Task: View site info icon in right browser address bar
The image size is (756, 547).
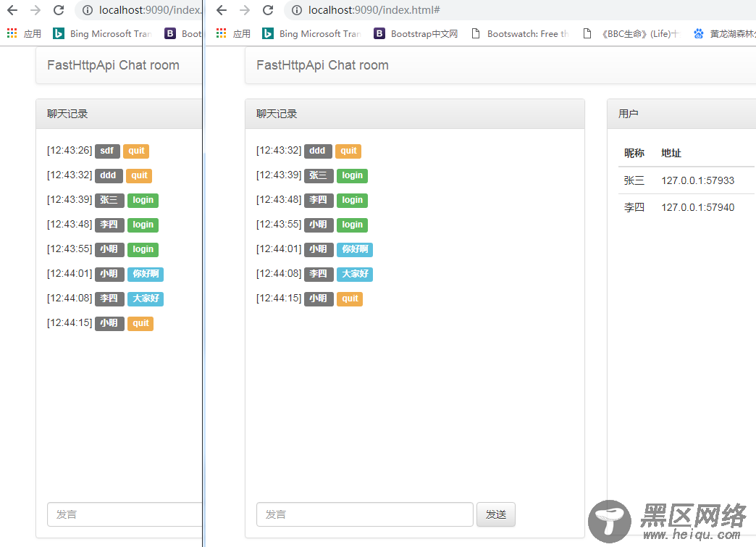Action: point(297,10)
